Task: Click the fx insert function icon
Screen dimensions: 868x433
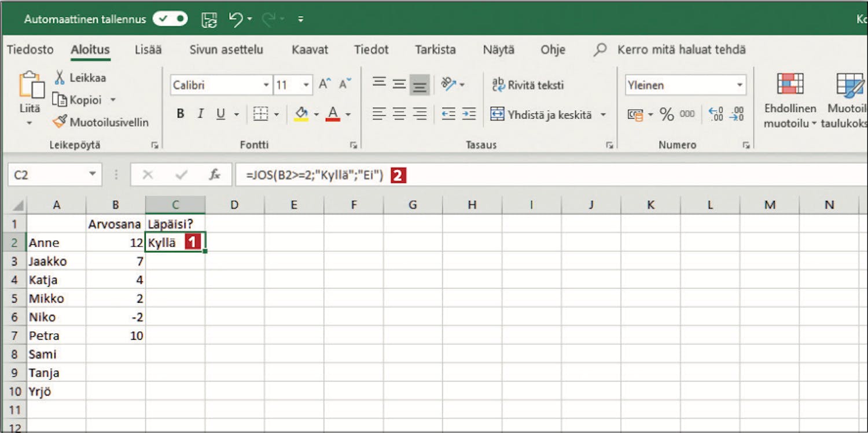Action: pyautogui.click(x=215, y=175)
